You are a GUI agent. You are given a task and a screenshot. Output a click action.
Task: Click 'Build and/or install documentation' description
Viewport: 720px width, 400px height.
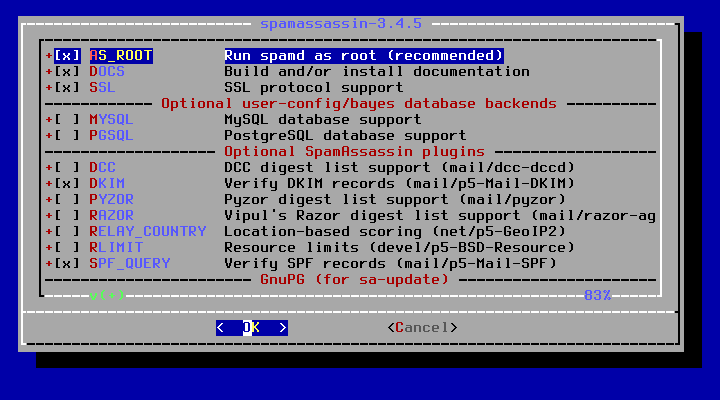click(377, 72)
